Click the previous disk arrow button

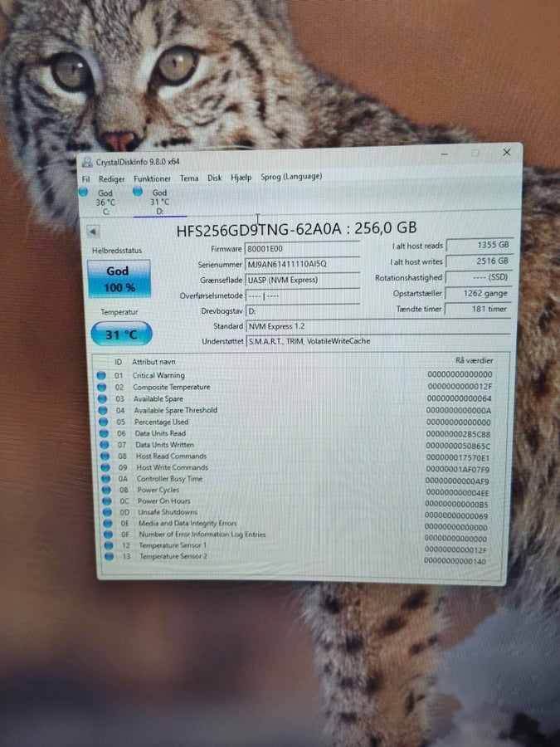(x=93, y=232)
